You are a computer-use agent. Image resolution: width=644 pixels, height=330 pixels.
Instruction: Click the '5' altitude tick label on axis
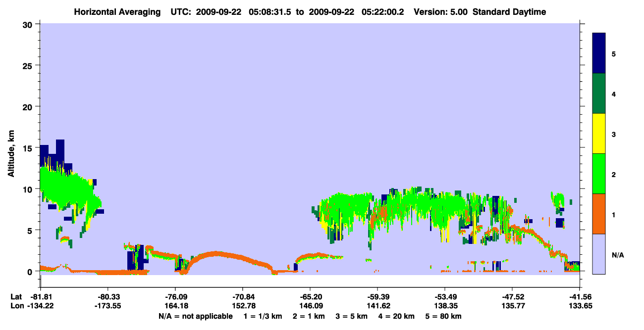coord(31,230)
